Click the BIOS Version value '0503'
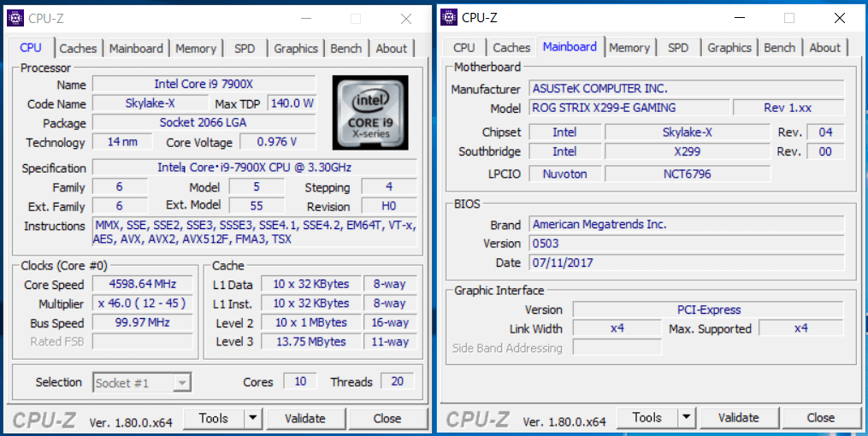This screenshot has width=868, height=436. [687, 243]
